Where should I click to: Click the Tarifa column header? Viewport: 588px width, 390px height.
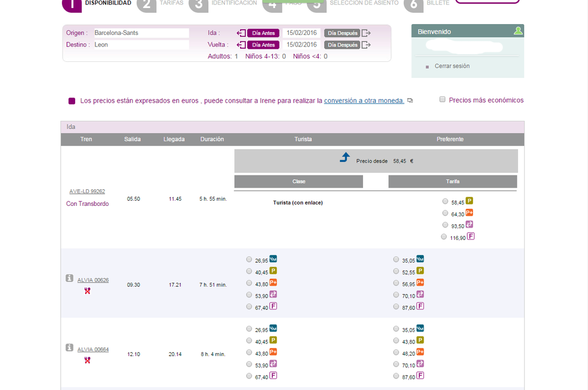point(452,181)
